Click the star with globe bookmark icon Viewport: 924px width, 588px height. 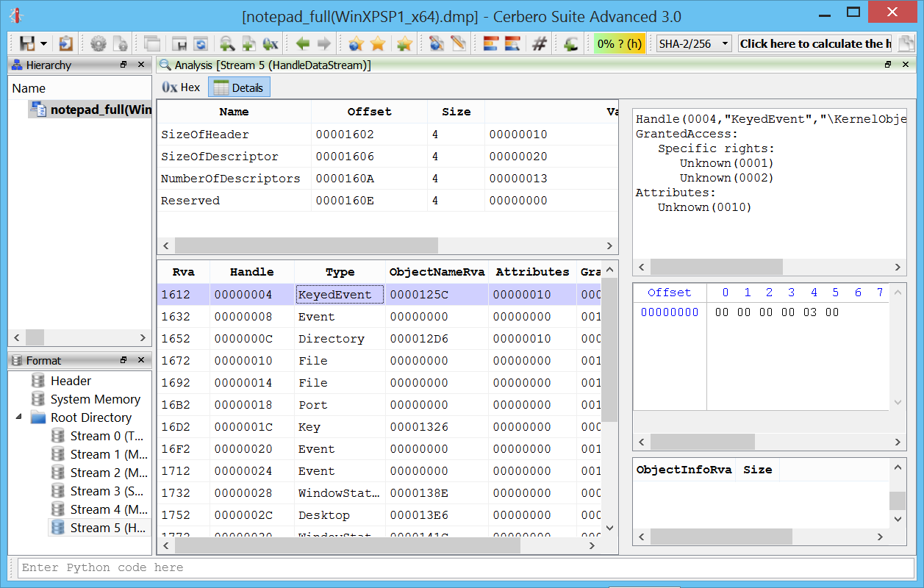357,43
